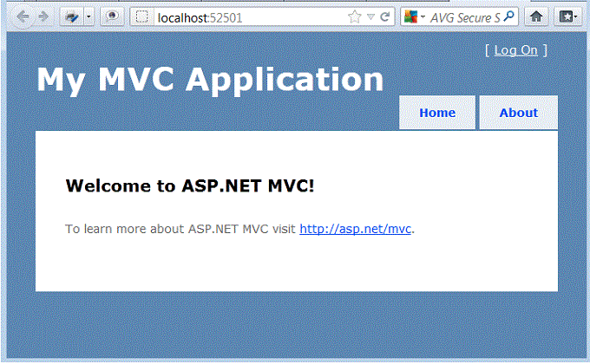Open the Home navigation tab
This screenshot has height=364, width=590.
coord(437,113)
